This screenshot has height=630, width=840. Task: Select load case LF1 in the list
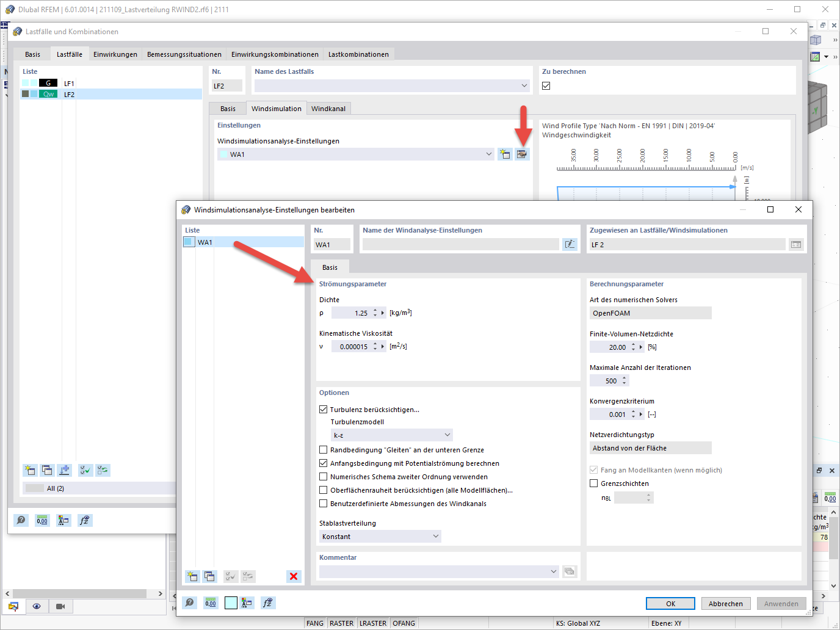click(x=69, y=83)
